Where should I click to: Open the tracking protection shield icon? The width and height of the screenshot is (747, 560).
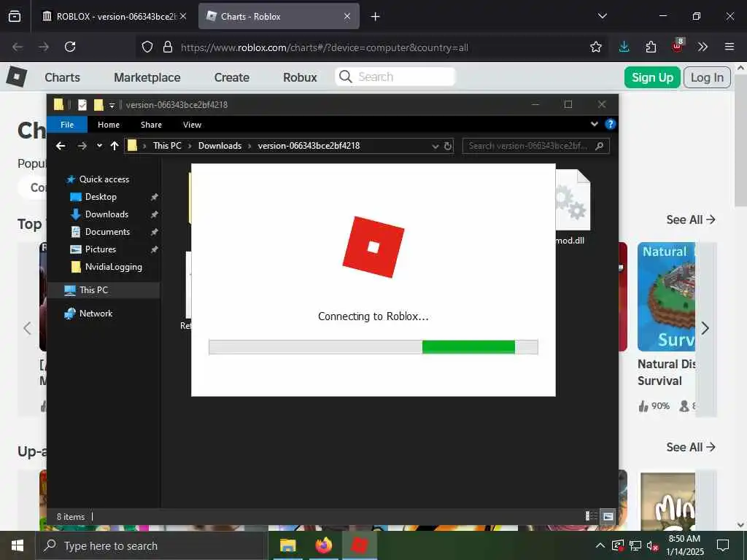(x=147, y=47)
